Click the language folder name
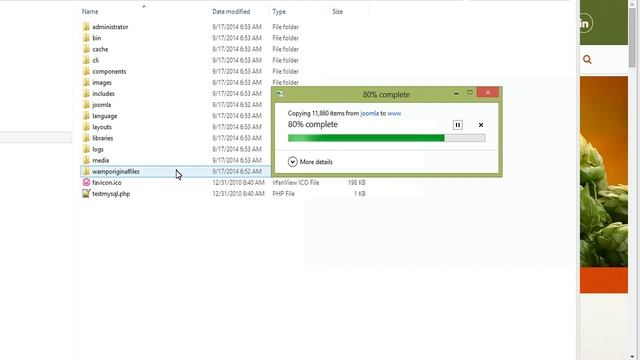 [x=104, y=116]
